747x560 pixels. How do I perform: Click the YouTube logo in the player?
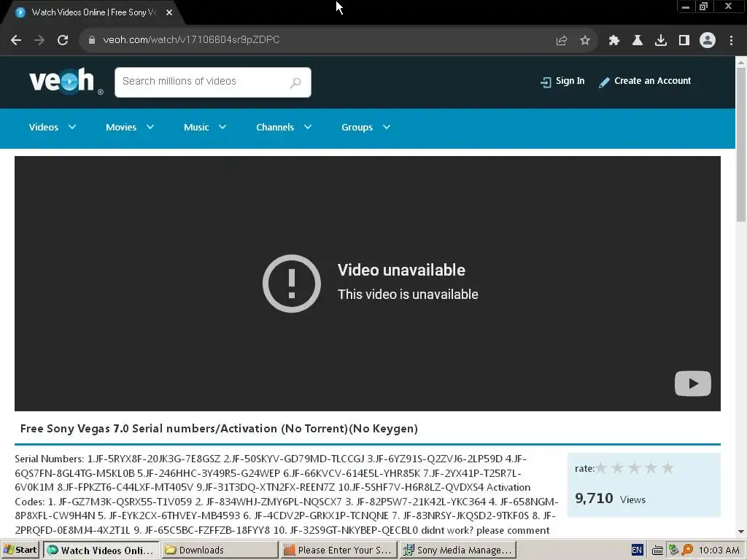tap(693, 384)
